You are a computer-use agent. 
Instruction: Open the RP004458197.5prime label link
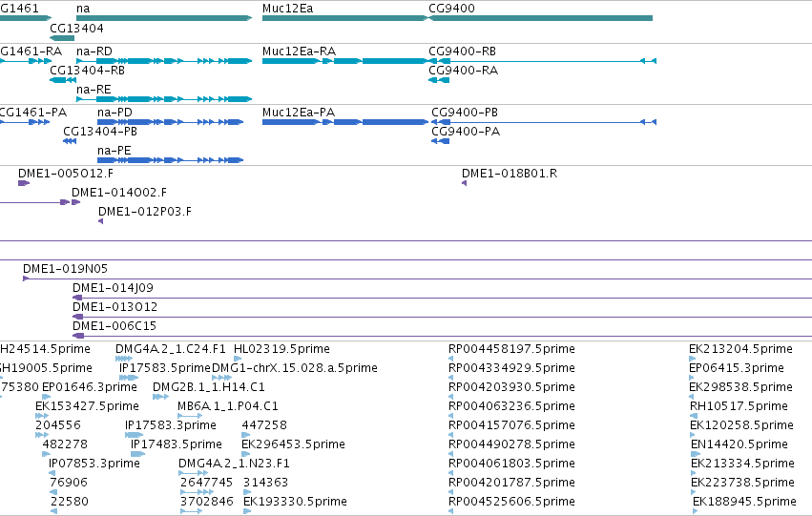(x=511, y=349)
